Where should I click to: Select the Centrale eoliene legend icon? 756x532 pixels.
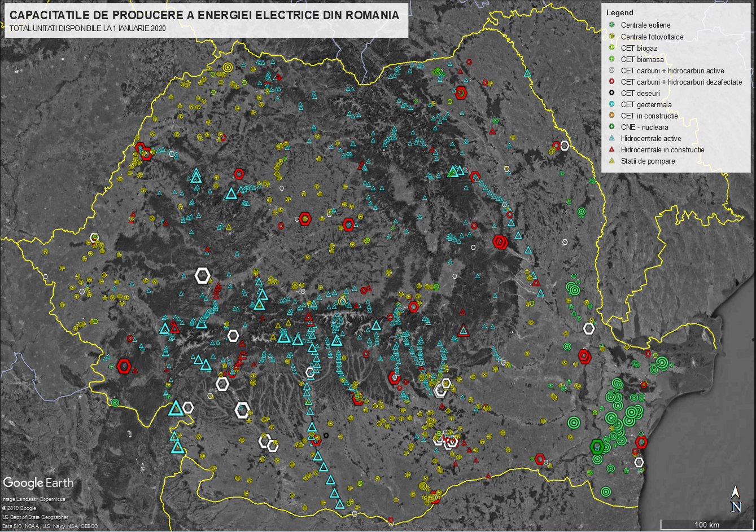[x=612, y=25]
